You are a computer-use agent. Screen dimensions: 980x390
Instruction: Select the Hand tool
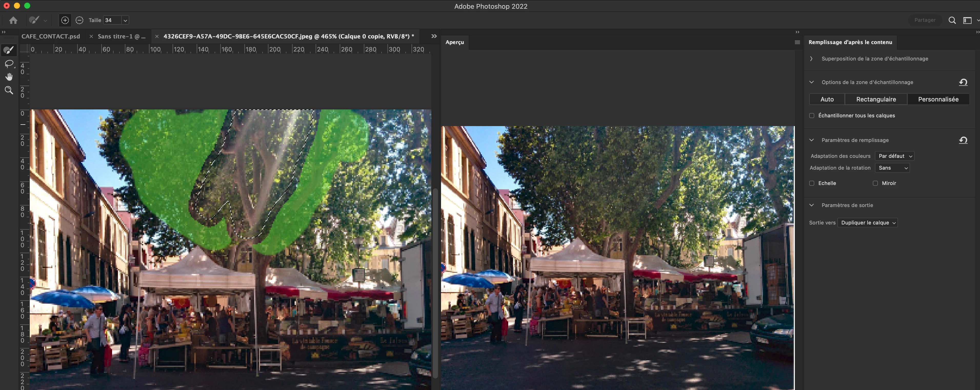tap(9, 77)
